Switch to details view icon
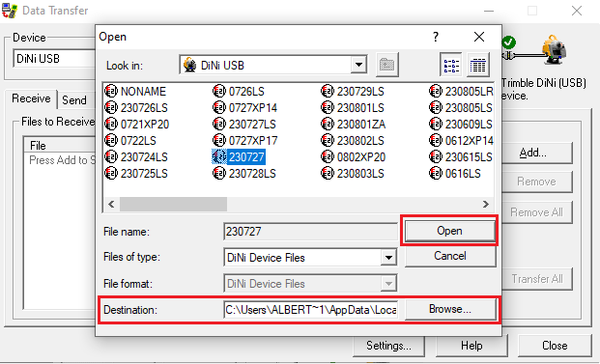The width and height of the screenshot is (600, 364). [x=478, y=65]
